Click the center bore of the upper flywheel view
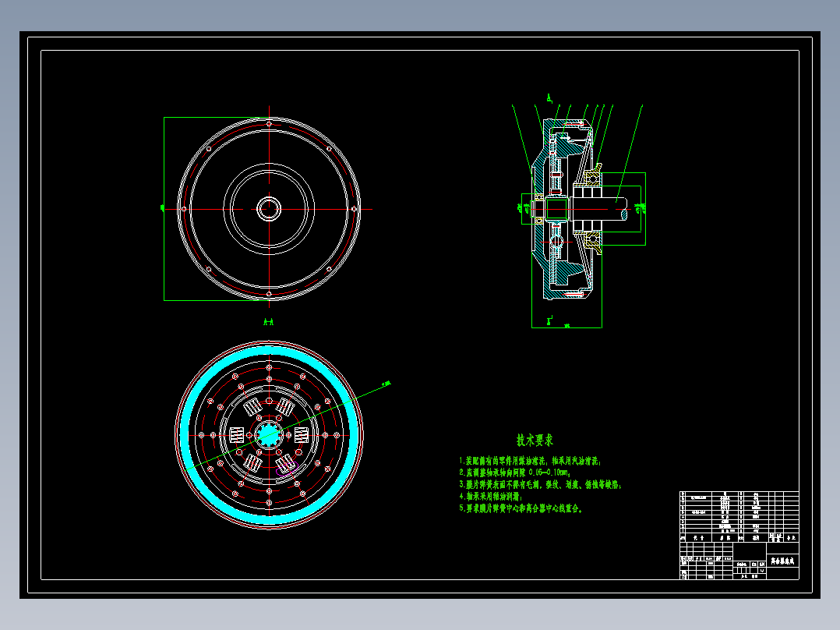Viewport: 840px width, 630px height. click(269, 209)
